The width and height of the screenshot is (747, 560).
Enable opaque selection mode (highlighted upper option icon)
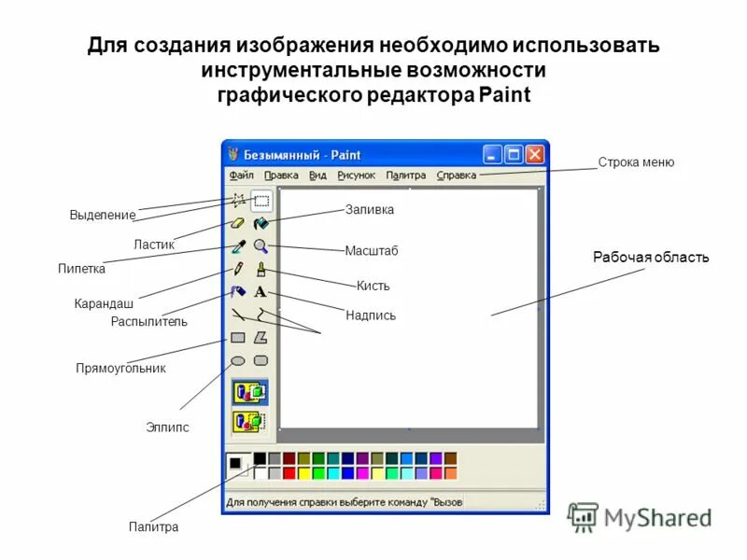250,392
